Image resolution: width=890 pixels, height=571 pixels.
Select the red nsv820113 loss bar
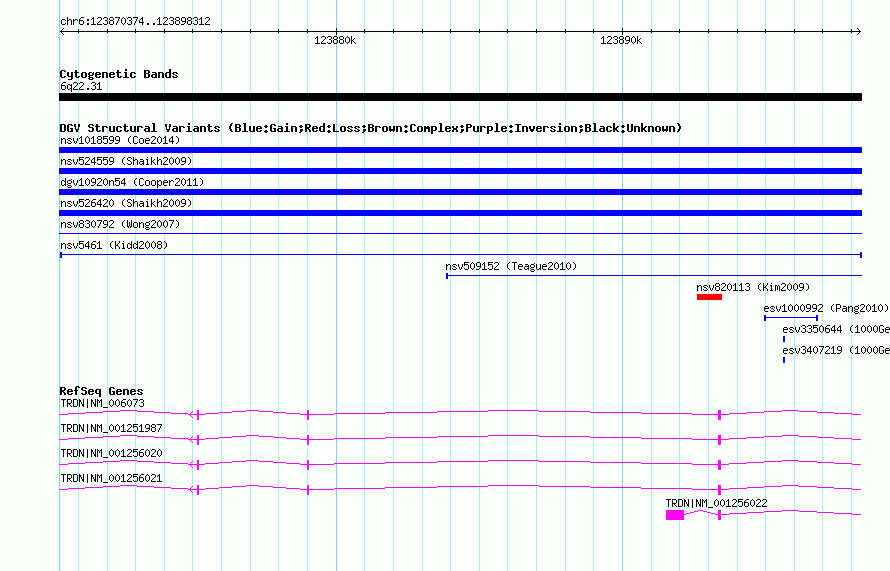click(710, 297)
